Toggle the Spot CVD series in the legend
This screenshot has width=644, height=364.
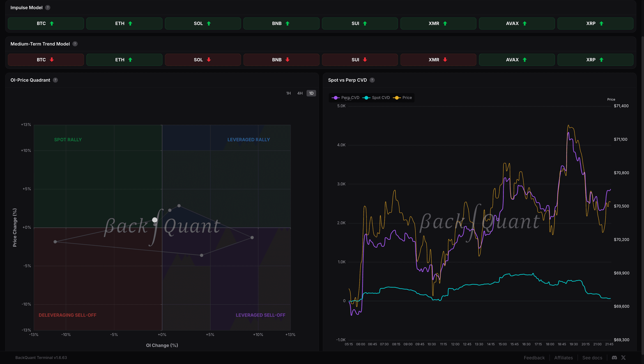376,98
